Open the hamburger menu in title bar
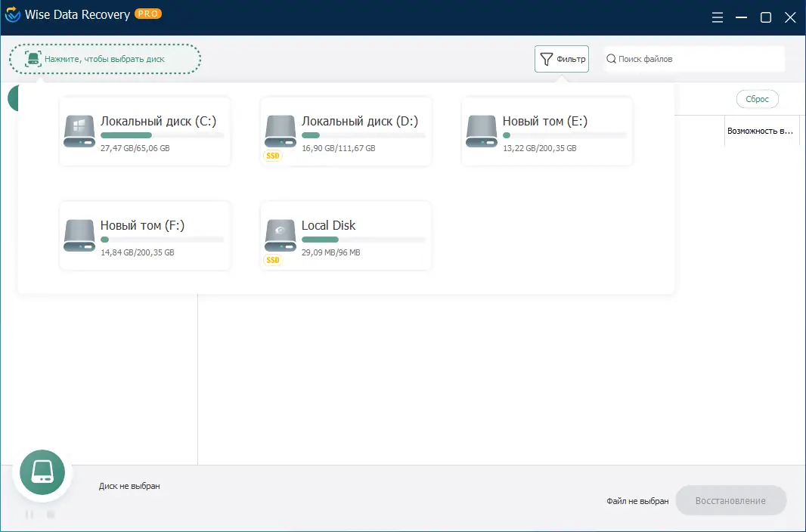The width and height of the screenshot is (806, 532). pos(717,17)
